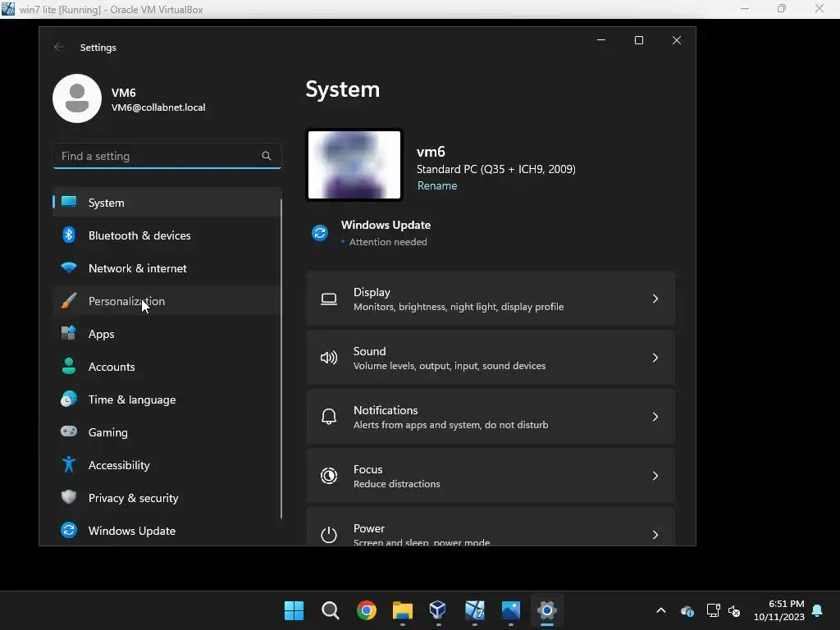Click the Gaming controller icon
840x630 pixels.
pos(69,431)
